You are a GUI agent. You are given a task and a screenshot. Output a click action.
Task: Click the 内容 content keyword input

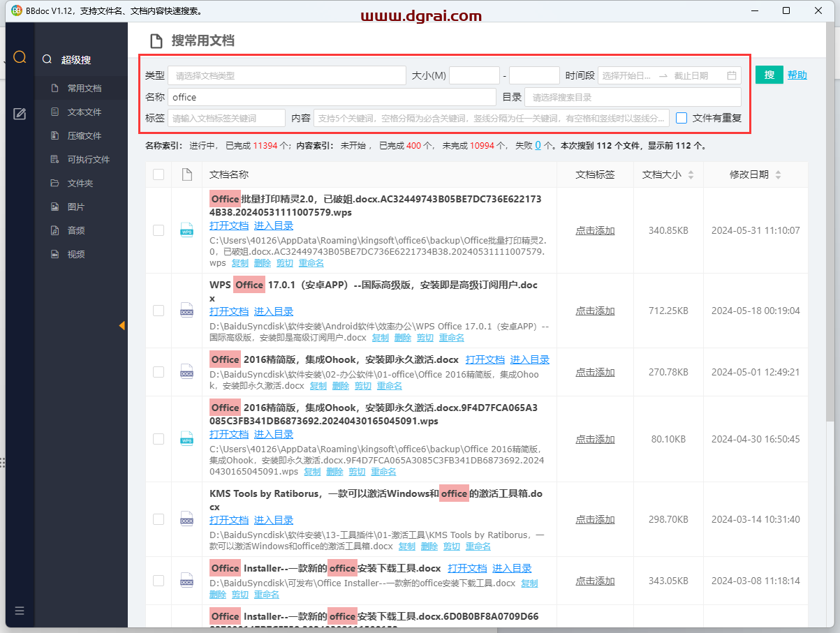(492, 118)
